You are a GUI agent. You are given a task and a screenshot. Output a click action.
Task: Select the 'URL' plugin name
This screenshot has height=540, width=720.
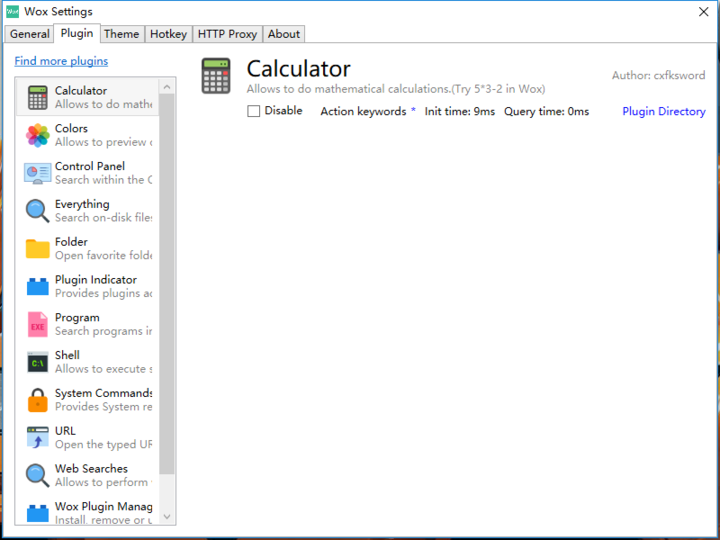tap(65, 431)
